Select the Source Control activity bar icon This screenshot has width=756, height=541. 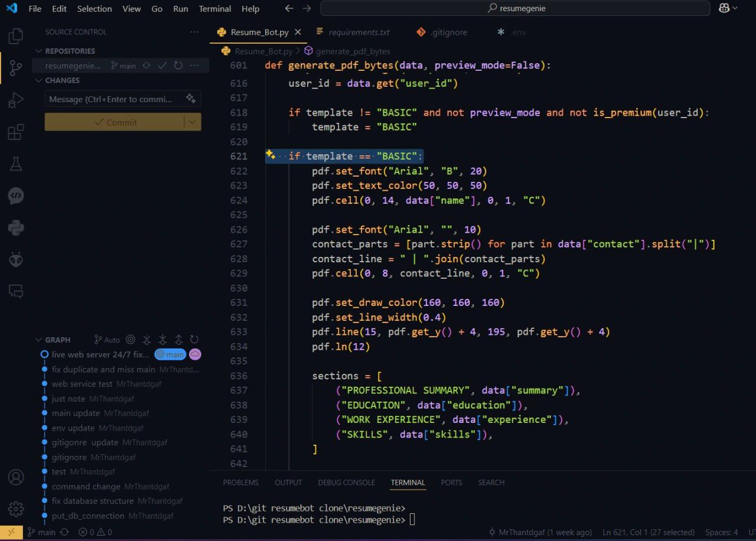[16, 67]
